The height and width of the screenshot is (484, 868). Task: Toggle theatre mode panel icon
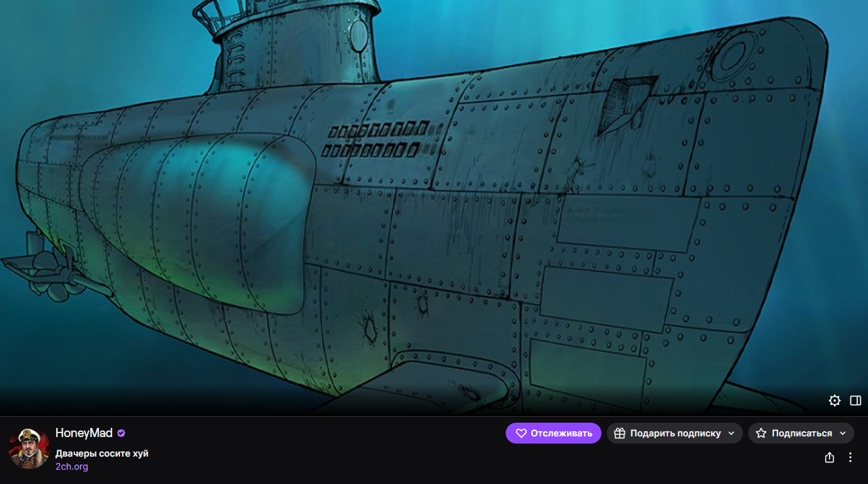point(856,401)
